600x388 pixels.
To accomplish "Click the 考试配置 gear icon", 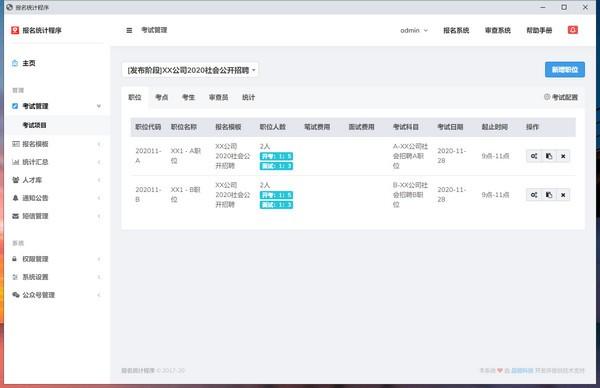I will [547, 97].
